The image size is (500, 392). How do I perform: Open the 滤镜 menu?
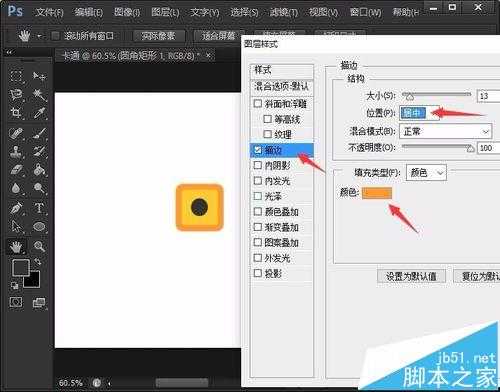pos(283,12)
